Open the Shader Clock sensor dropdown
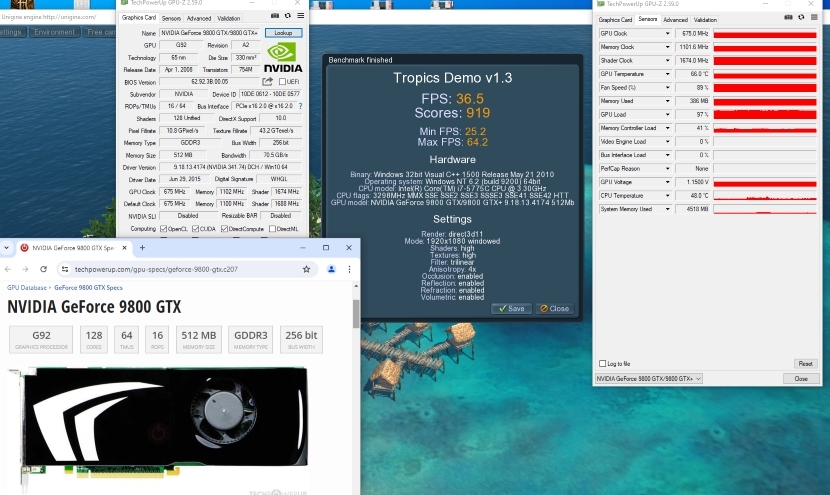The height and width of the screenshot is (495, 830). click(x=667, y=60)
